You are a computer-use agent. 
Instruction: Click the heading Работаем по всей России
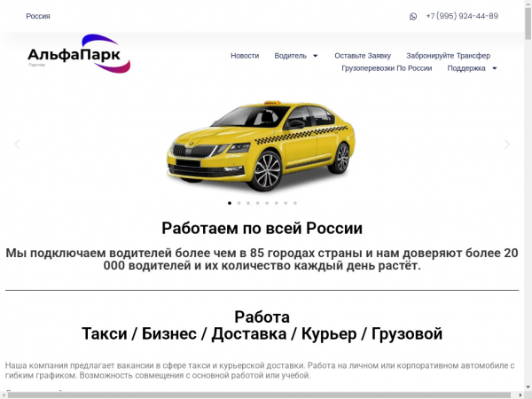pyautogui.click(x=262, y=228)
